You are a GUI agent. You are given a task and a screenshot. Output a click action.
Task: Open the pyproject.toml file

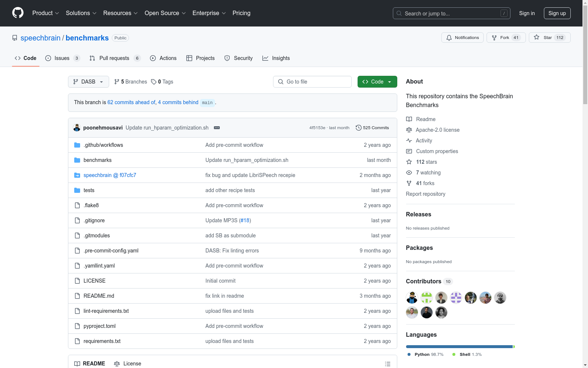point(100,326)
